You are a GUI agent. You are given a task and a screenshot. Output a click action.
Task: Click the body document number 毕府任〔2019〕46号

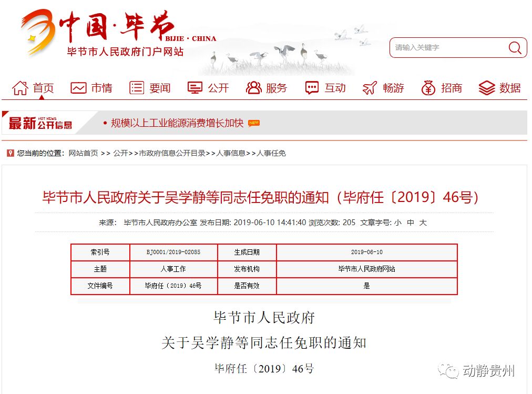tap(264, 369)
